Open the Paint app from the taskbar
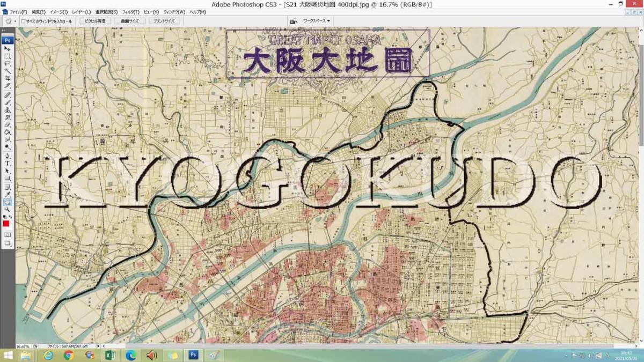Screen dimensions: 644x362 click(x=214, y=356)
